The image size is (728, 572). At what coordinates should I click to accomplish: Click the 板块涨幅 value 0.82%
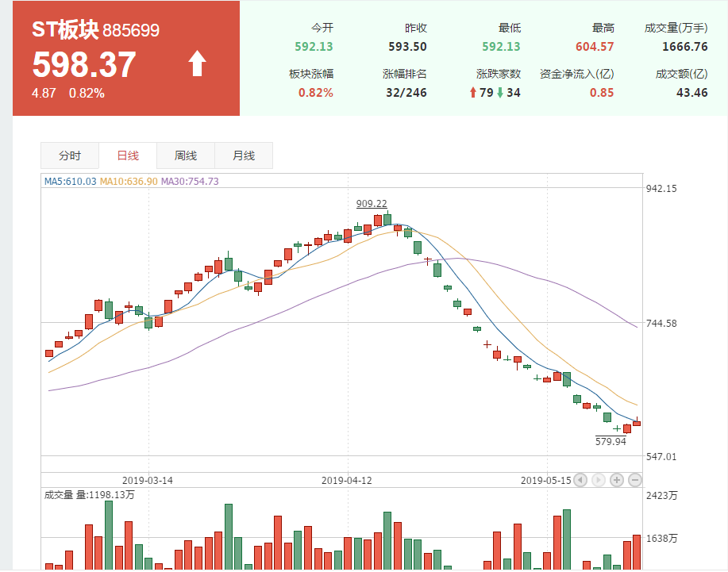pos(316,93)
